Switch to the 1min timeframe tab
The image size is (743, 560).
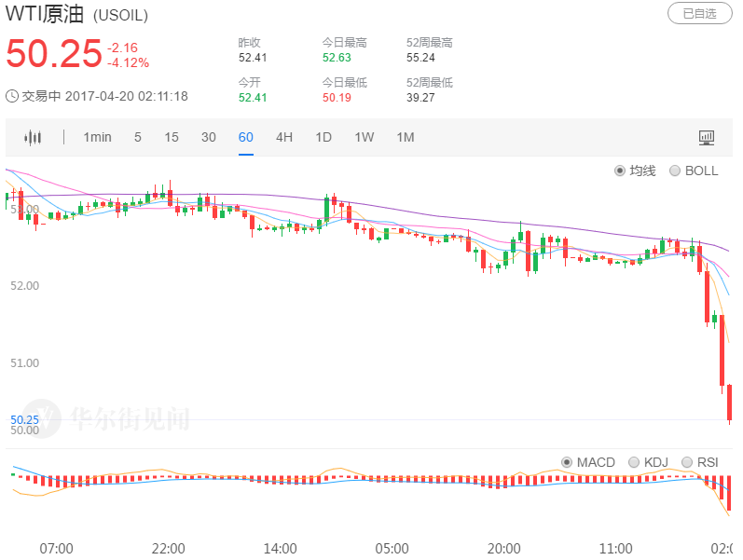click(x=97, y=138)
